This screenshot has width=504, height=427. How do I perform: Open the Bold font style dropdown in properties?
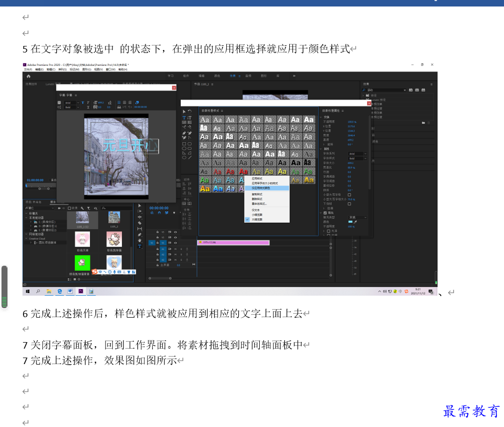click(x=358, y=158)
